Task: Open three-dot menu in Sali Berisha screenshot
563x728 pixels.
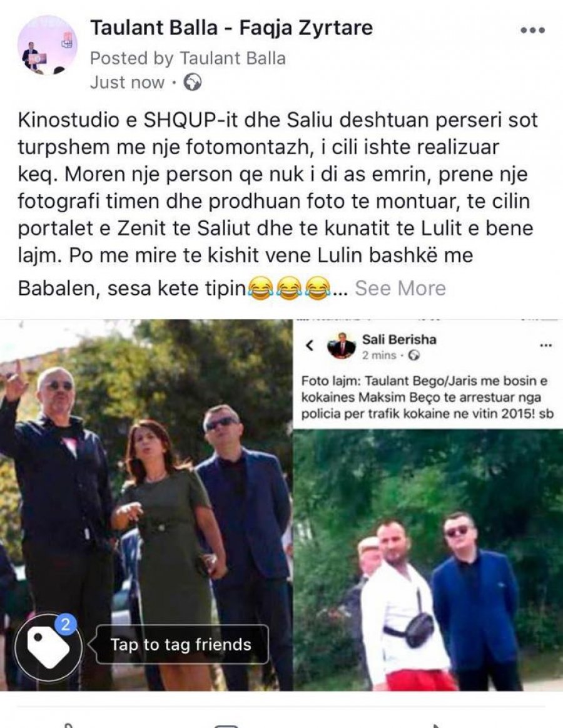Action: pos(546,346)
